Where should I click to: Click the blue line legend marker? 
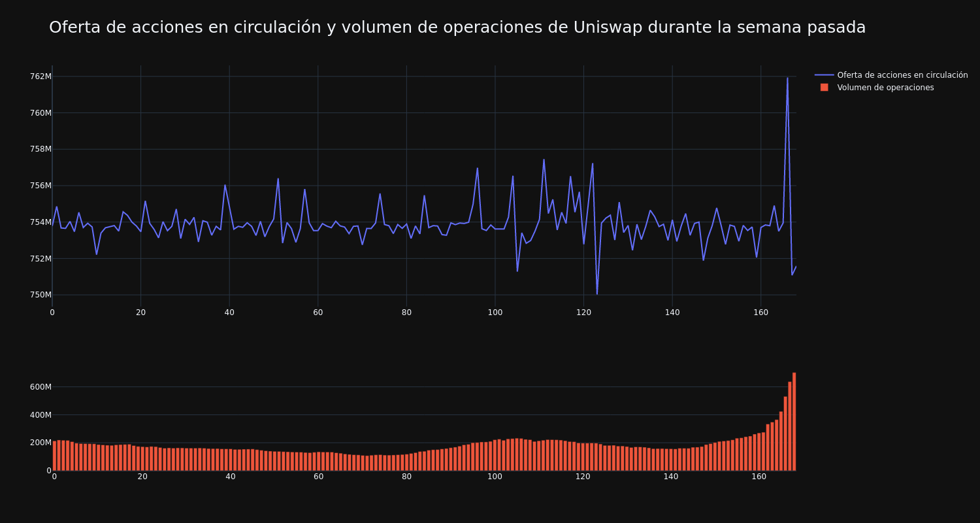(x=825, y=75)
